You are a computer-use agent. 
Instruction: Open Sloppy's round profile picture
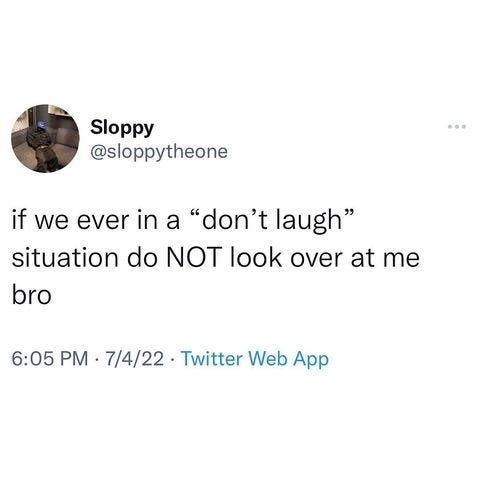point(45,138)
